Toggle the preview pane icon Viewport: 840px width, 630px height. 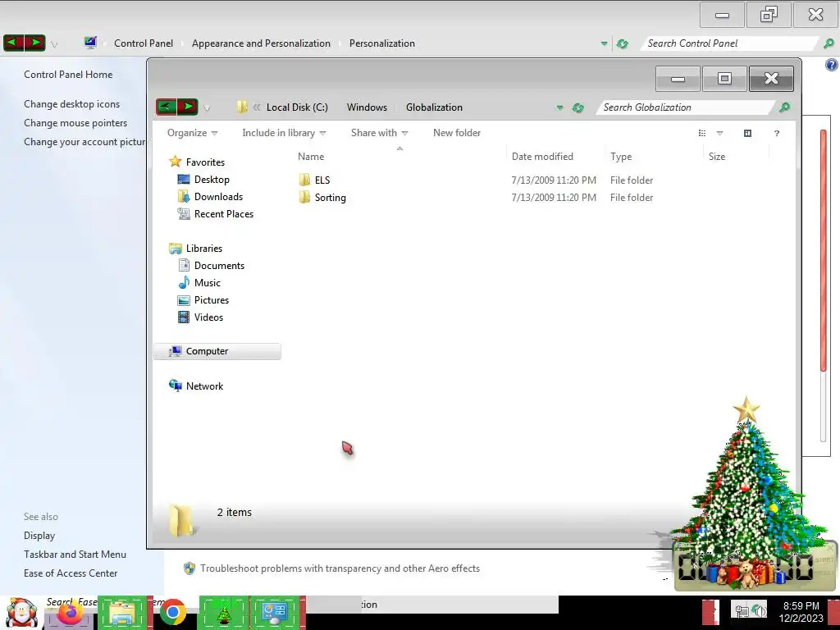tap(747, 133)
